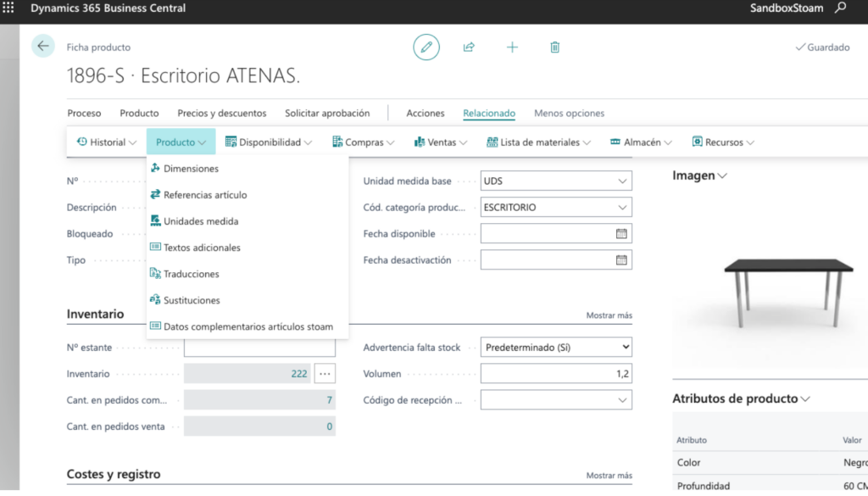
Task: Open the Lista de materiales dropdown
Action: [x=538, y=142]
